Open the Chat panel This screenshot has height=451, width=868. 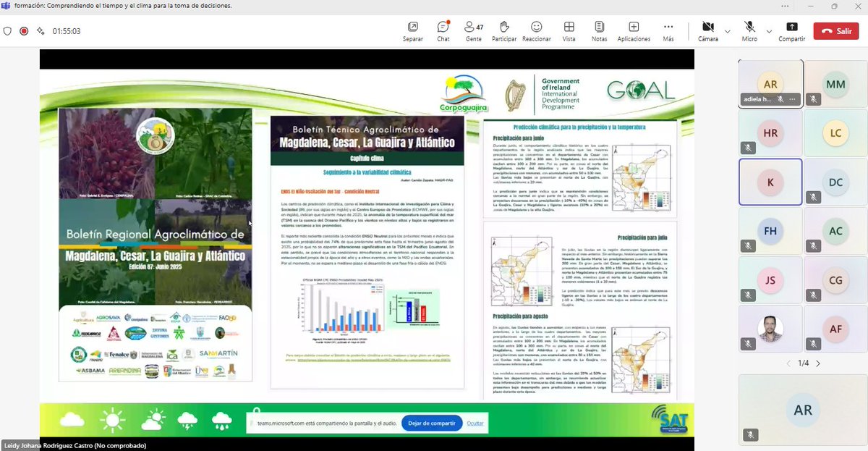443,31
